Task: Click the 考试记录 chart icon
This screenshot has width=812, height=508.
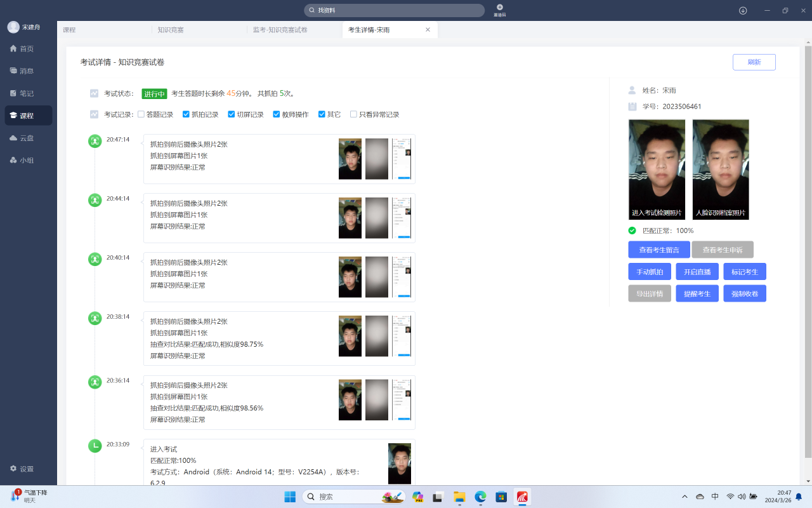Action: pyautogui.click(x=94, y=114)
